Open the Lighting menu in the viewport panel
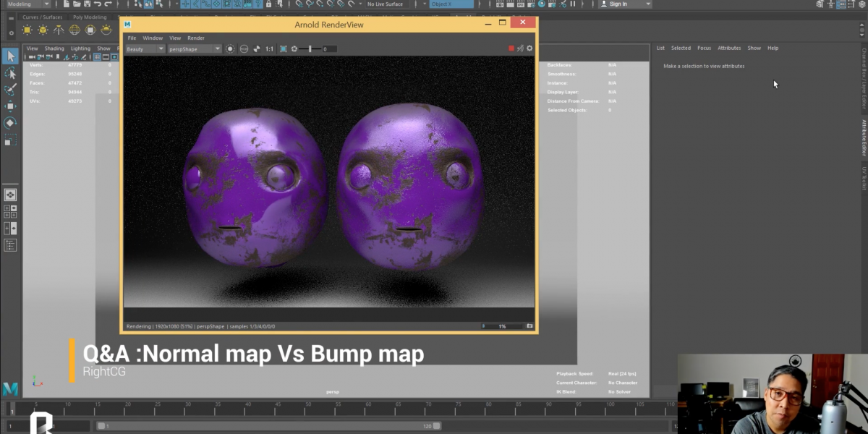The width and height of the screenshot is (868, 434). click(x=80, y=48)
